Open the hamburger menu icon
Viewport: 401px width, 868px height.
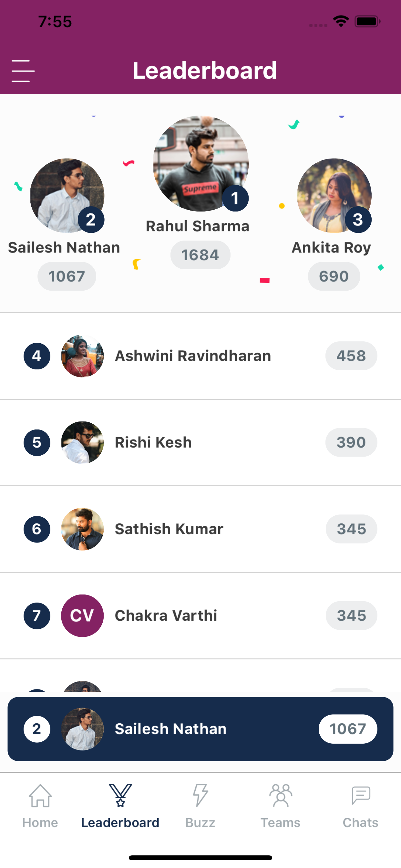pyautogui.click(x=23, y=71)
